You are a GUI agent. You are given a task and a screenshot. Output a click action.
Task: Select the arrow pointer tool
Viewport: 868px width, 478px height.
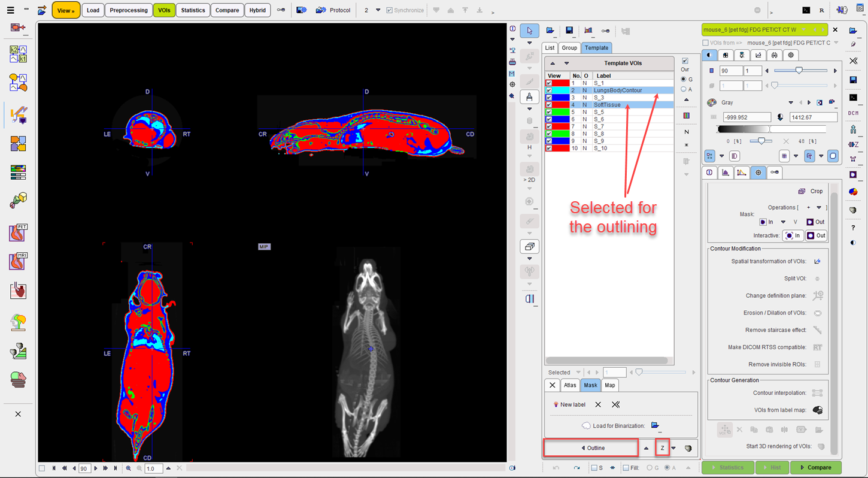click(529, 31)
